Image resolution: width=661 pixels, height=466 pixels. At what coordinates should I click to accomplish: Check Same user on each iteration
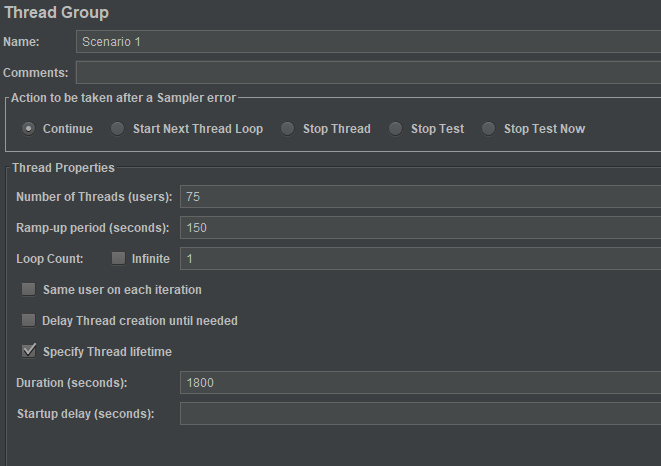29,290
